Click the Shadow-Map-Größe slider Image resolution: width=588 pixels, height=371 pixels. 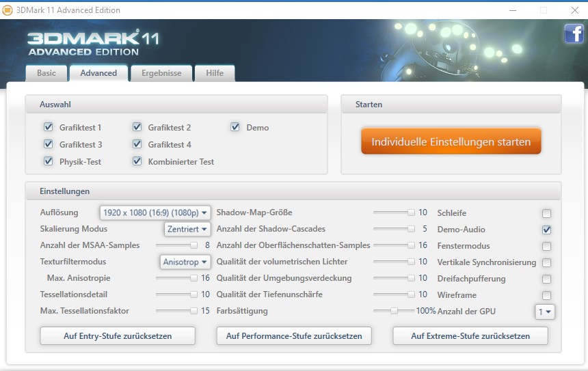coord(394,212)
